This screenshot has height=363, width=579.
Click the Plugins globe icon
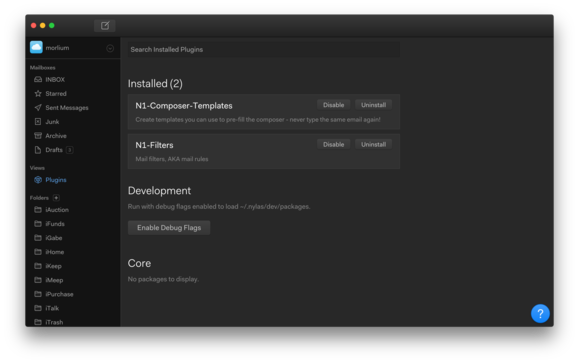tap(38, 180)
